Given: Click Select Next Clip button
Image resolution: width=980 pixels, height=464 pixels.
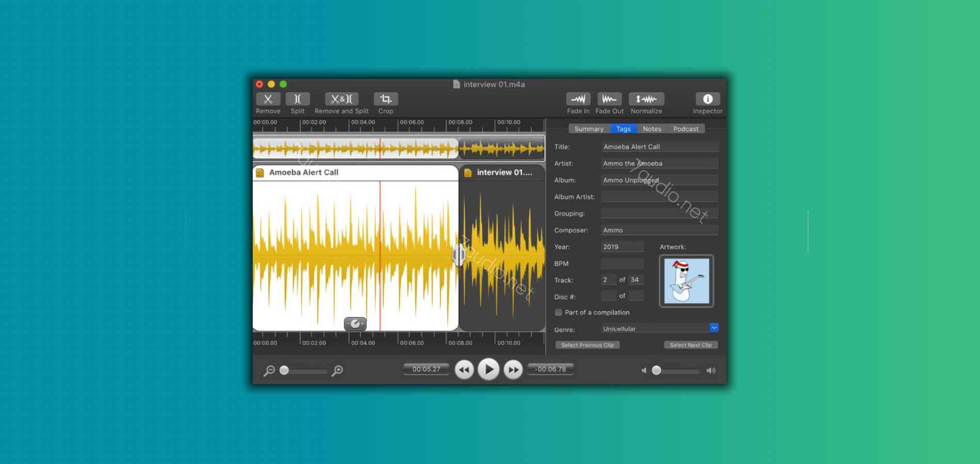Looking at the screenshot, I should [x=691, y=345].
